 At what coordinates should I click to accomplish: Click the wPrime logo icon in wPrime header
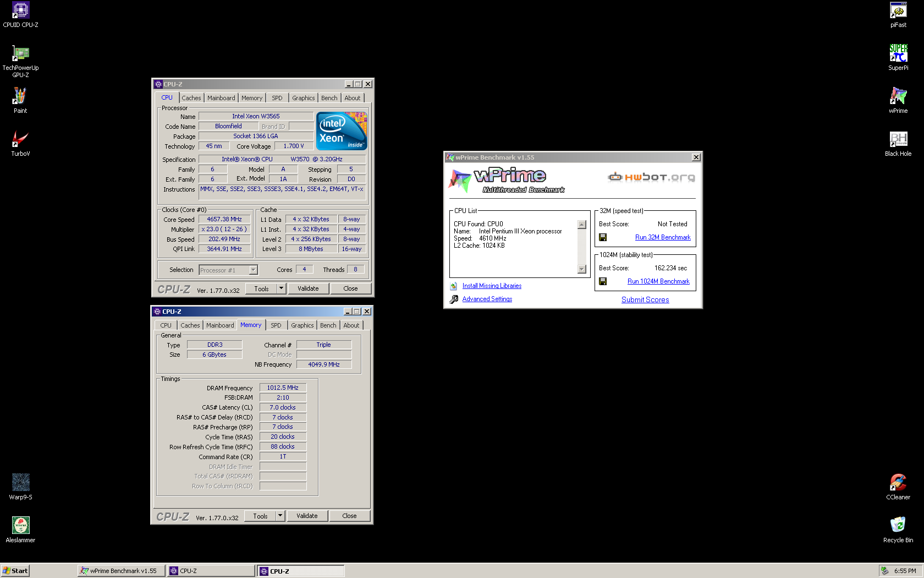click(460, 181)
